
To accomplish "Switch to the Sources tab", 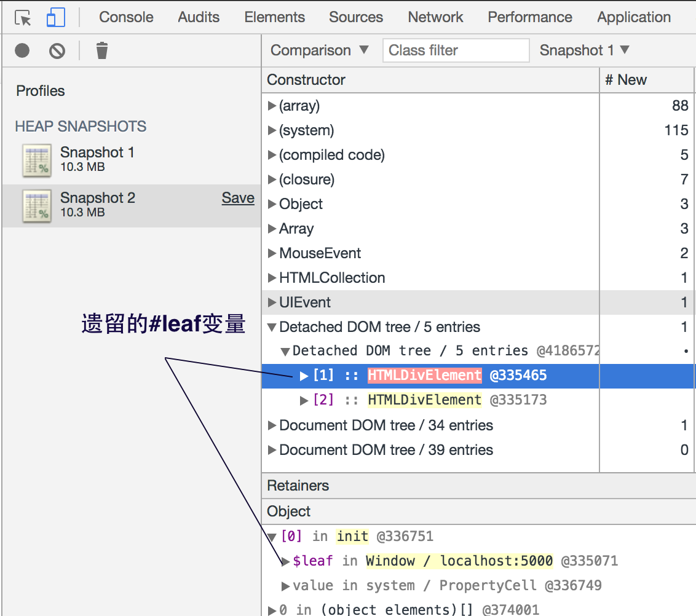I will pyautogui.click(x=356, y=17).
